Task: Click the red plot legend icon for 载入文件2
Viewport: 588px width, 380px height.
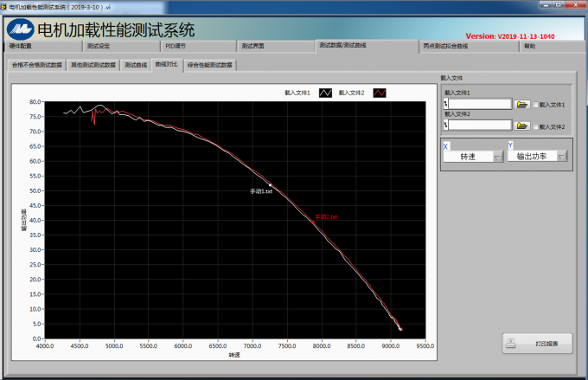Action: [380, 93]
